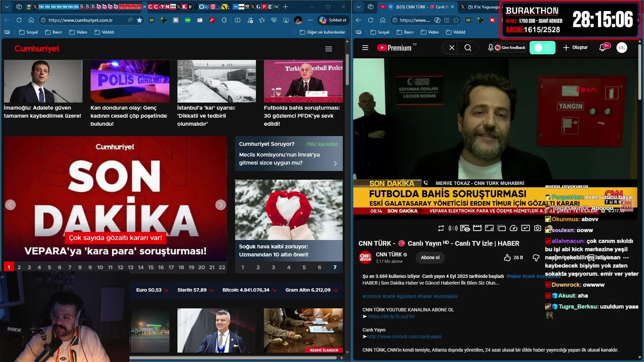The height and width of the screenshot is (362, 644).
Task: Open the YouTube account avatar menu
Action: (622, 48)
